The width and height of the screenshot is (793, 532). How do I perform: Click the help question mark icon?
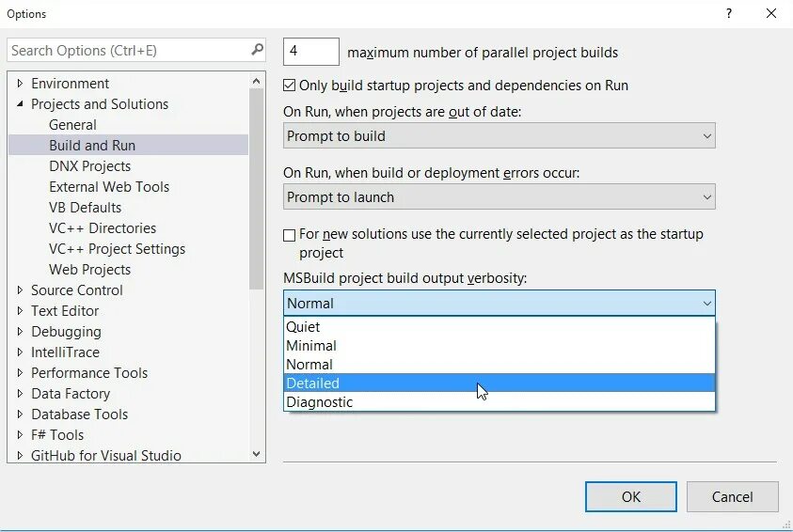729,14
